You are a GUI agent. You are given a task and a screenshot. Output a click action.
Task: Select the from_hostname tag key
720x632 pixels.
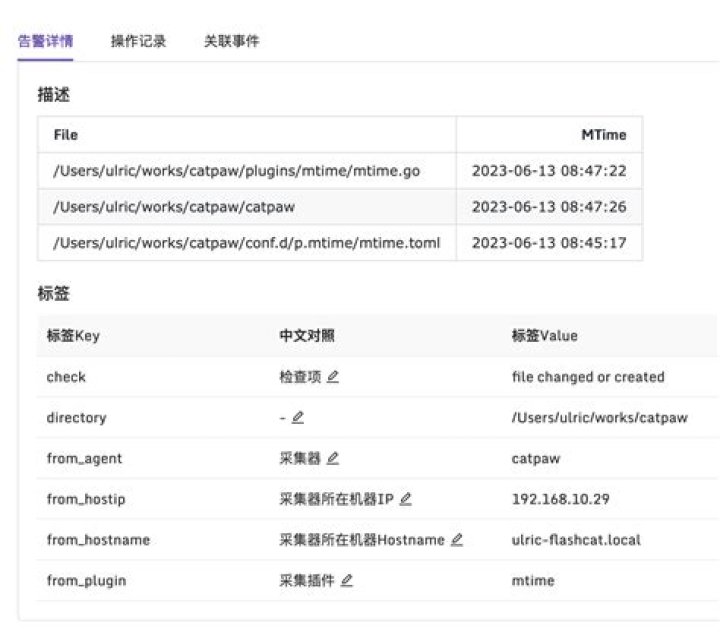[x=98, y=540]
